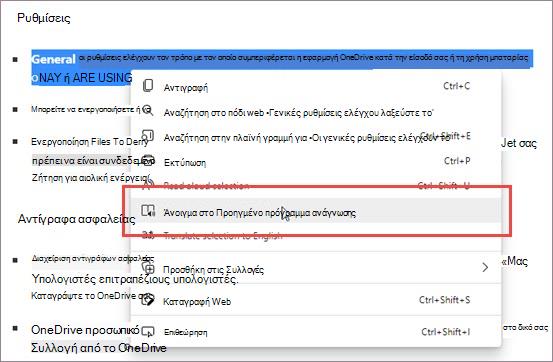Viewport: 553px width, 362px height.
Task: Select Εκτύπωση from the context menu
Action: (316, 162)
